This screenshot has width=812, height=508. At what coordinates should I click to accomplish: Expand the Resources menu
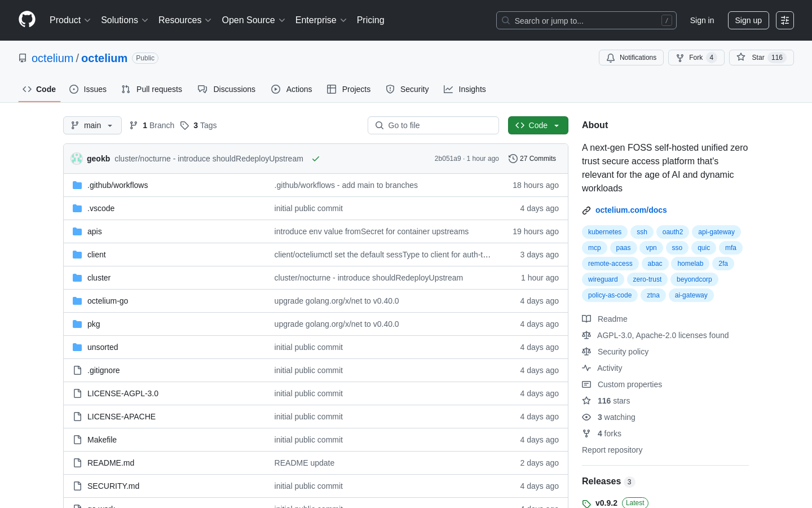(x=185, y=20)
